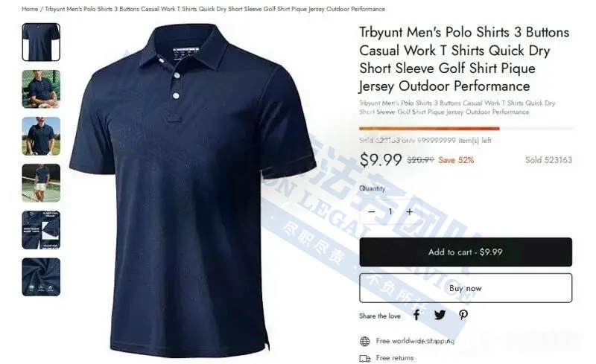Go to Home breadcrumb link
The width and height of the screenshot is (596, 364).
tap(30, 9)
